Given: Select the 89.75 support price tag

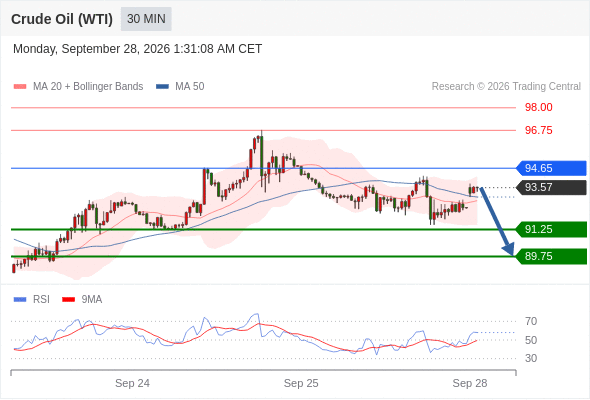Looking at the screenshot, I should pos(551,257).
